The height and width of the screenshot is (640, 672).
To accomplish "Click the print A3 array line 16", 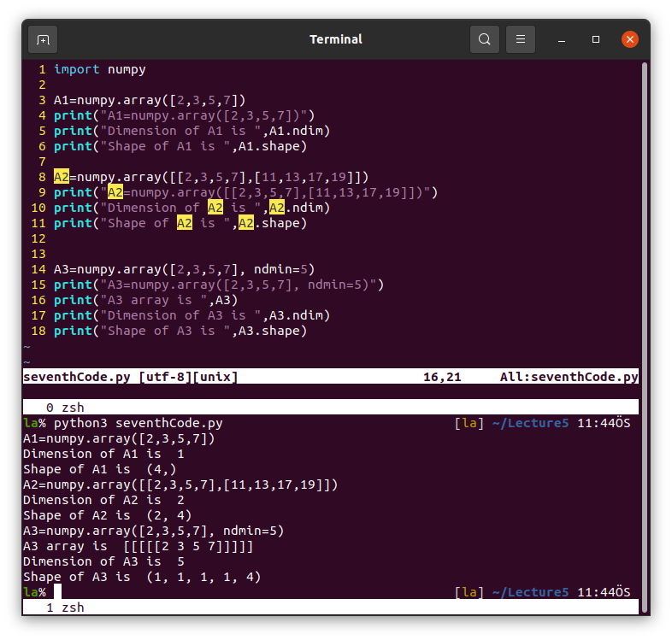I will click(x=145, y=300).
